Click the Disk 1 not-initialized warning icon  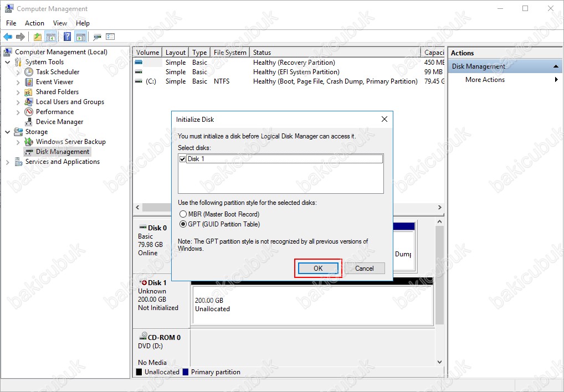pyautogui.click(x=143, y=283)
